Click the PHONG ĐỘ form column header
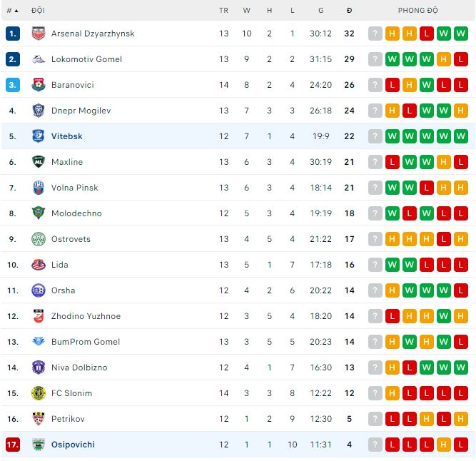The height and width of the screenshot is (461, 476). 418,11
